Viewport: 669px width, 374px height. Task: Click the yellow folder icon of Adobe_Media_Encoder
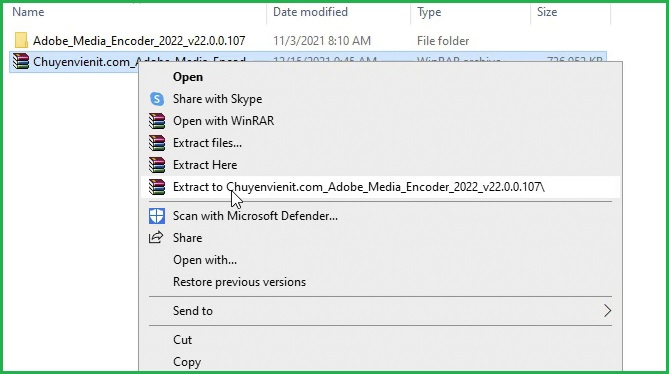[21, 41]
